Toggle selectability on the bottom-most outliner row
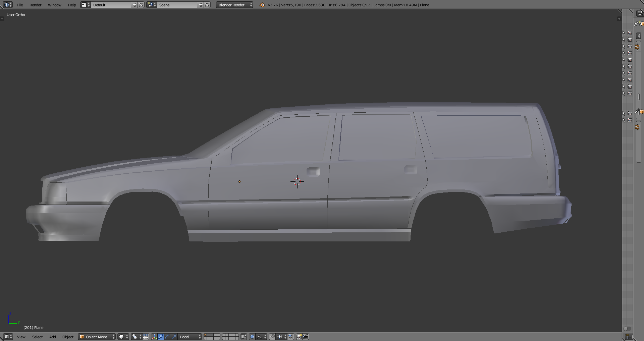This screenshot has width=644, height=341. (x=624, y=120)
